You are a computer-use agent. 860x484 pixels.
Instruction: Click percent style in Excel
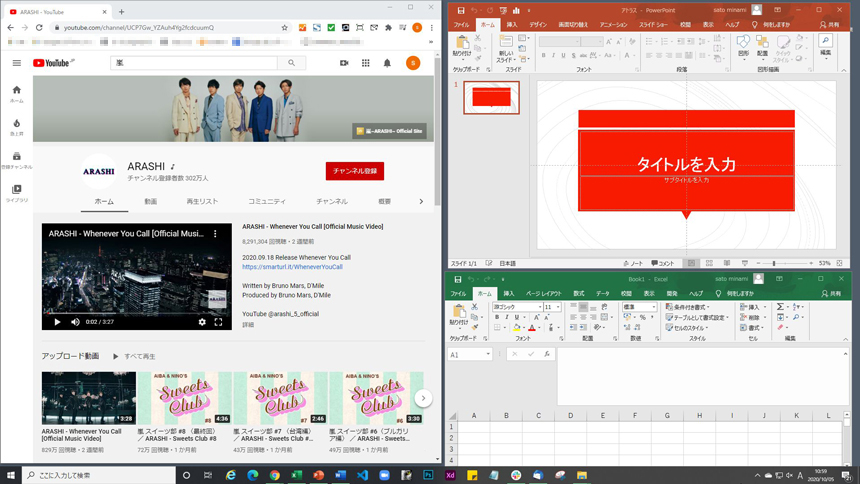click(x=642, y=317)
